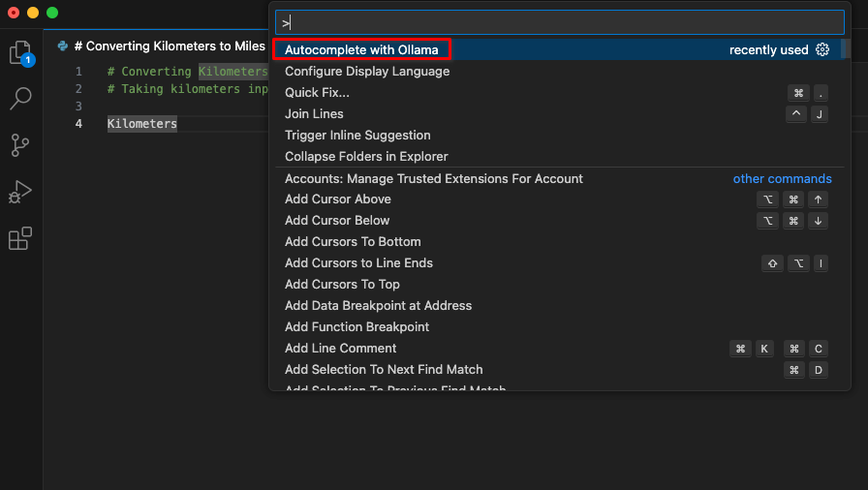Select Add Line Comment command
The height and width of the screenshot is (490, 868).
[560, 348]
